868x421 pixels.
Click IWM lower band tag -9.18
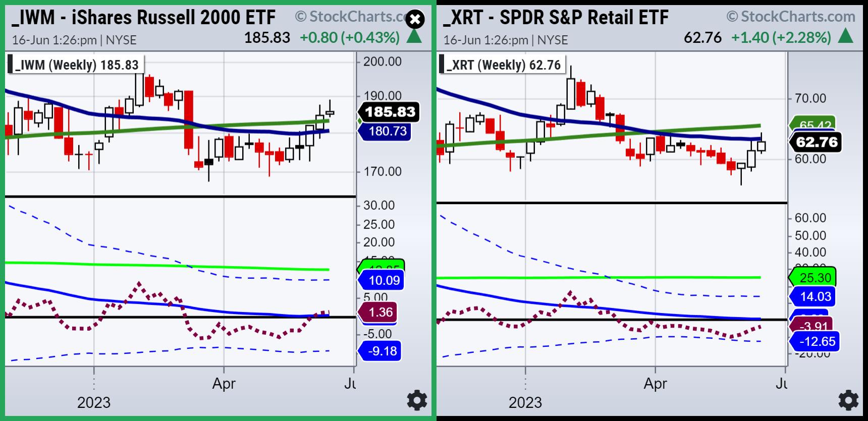379,351
